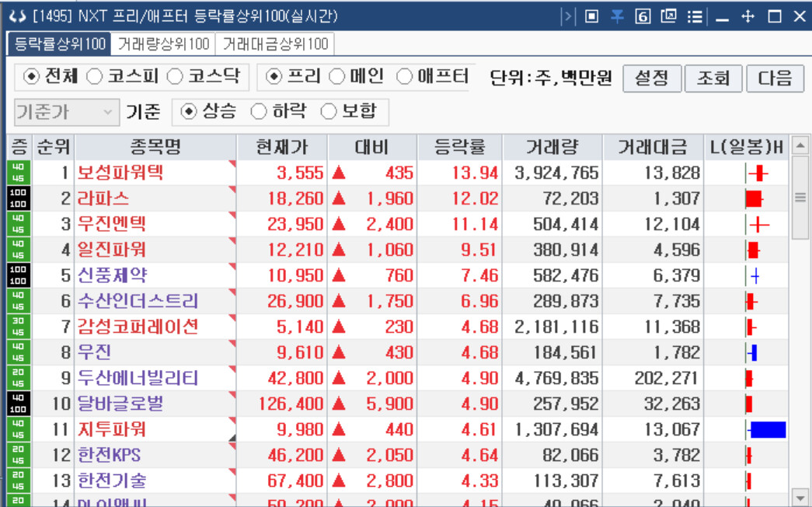Click the margin badge for 감성코퍼레이션
Viewport: 812px width, 507px height.
[x=18, y=327]
